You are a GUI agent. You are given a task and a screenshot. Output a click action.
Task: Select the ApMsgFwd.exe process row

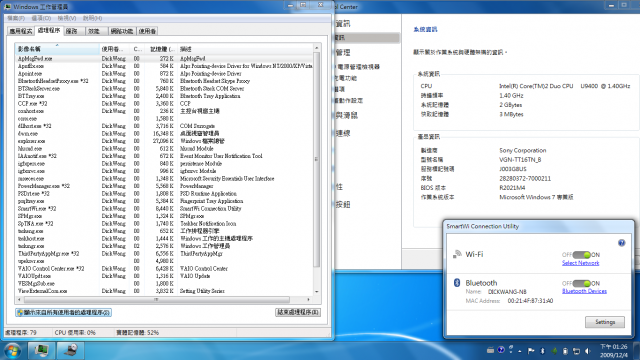tap(164, 58)
